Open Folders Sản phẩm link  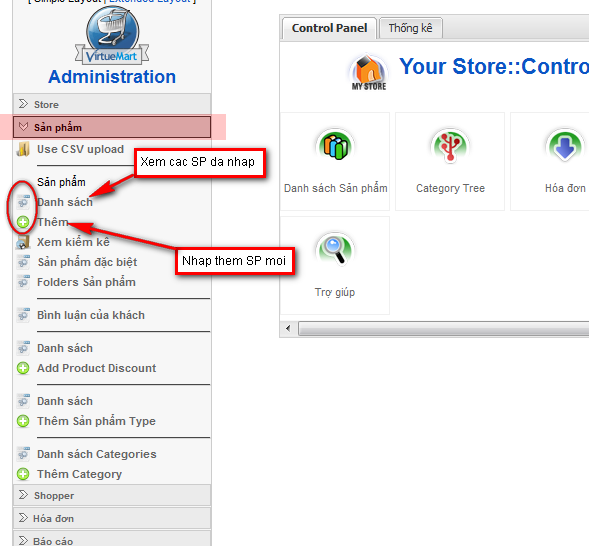86,282
